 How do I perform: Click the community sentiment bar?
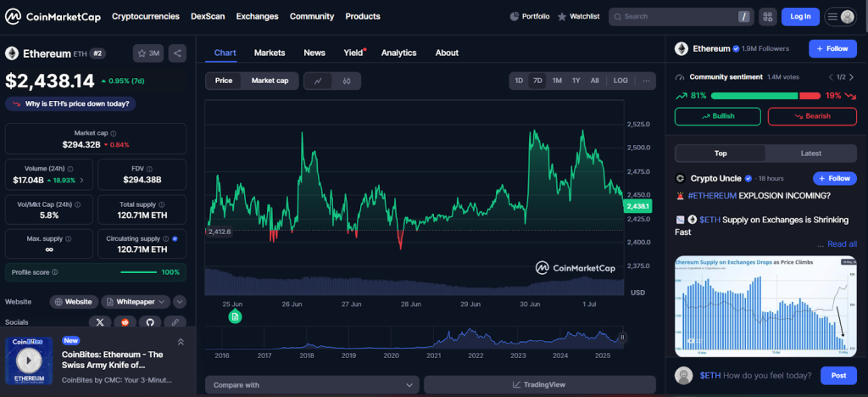pyautogui.click(x=765, y=96)
